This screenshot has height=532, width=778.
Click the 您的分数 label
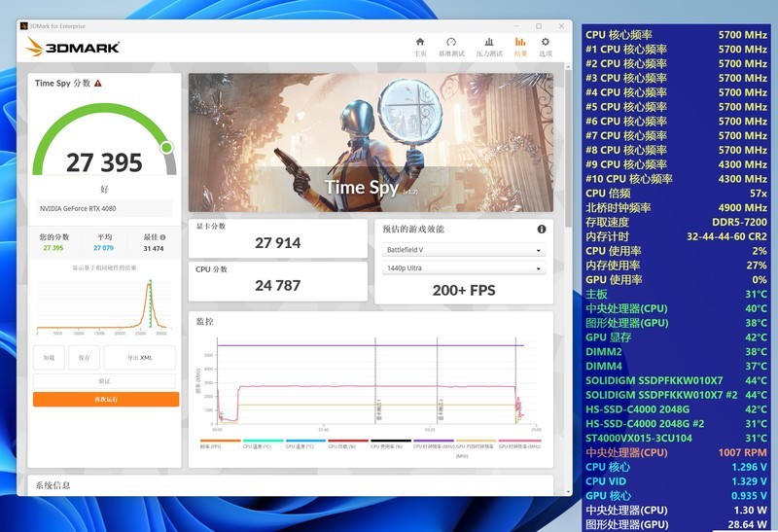click(54, 237)
